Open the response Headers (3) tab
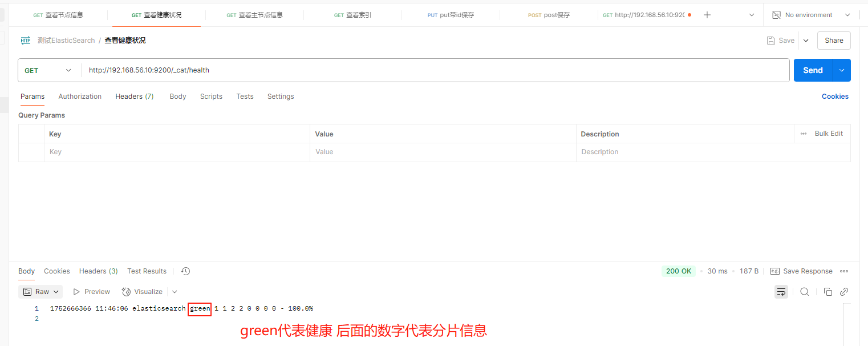 (99, 271)
